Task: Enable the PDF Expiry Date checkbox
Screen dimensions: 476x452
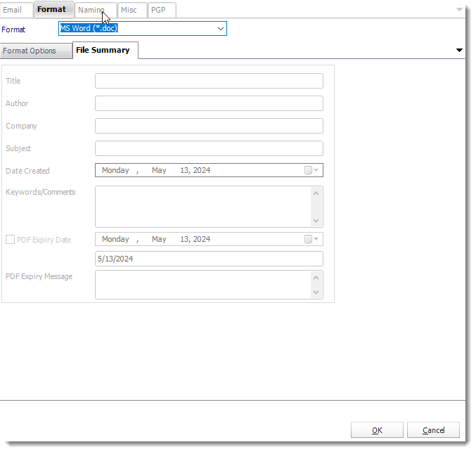Action: click(x=11, y=240)
